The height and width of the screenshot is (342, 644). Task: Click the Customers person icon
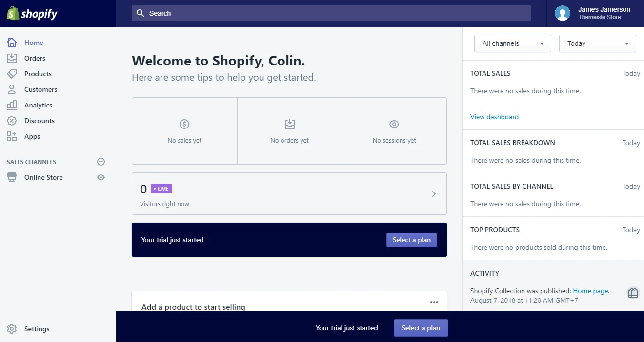(12, 89)
